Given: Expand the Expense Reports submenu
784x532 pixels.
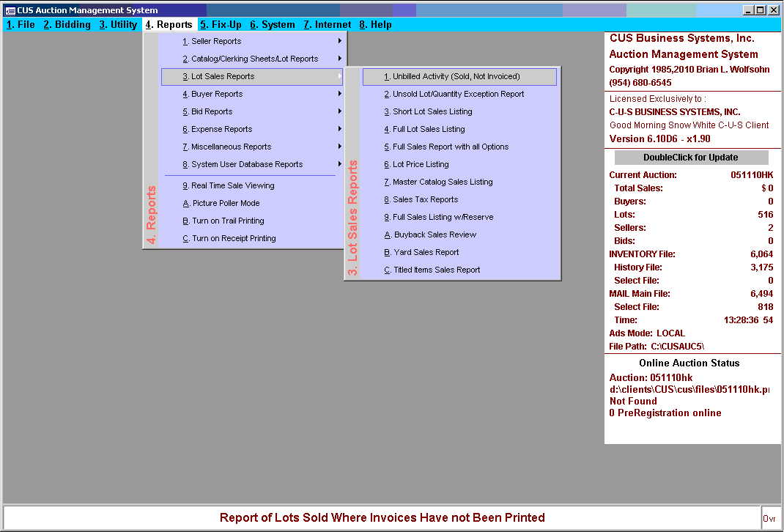Looking at the screenshot, I should coord(252,129).
